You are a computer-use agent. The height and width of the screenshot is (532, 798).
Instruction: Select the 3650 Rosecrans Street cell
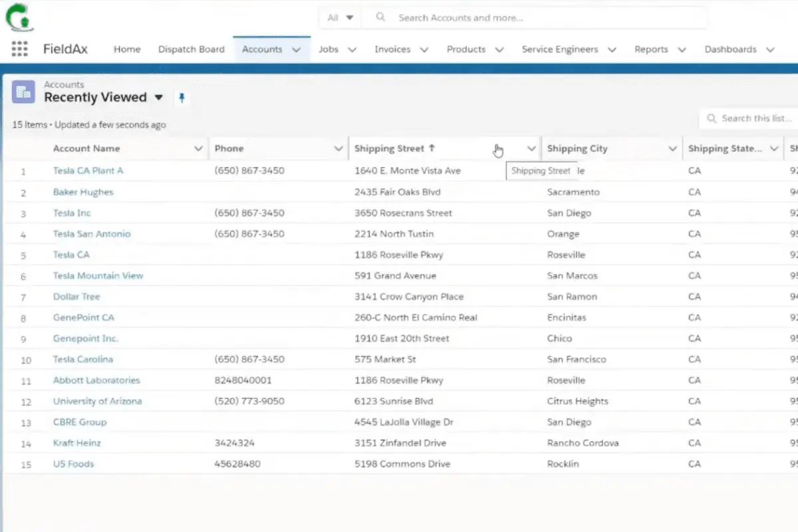[403, 213]
